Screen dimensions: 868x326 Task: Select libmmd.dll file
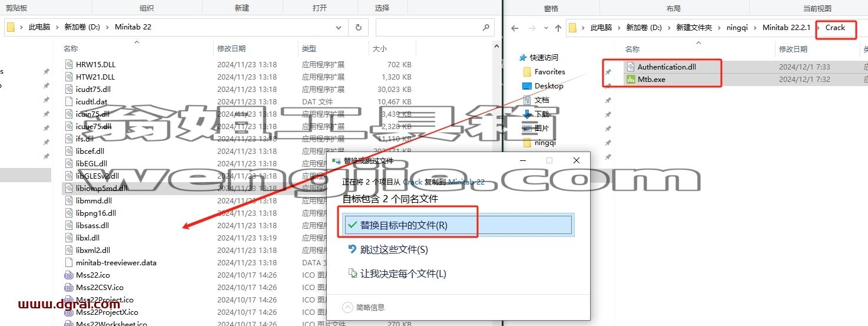94,201
